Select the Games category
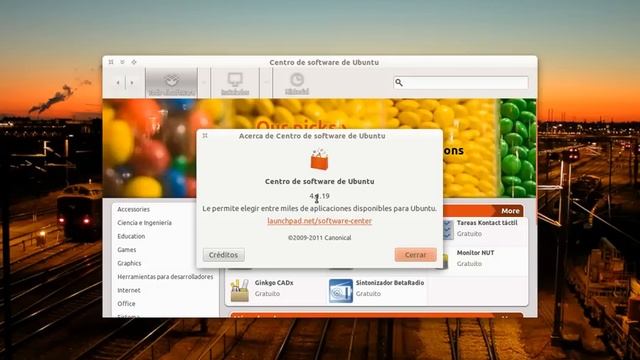Screen dimensions: 640x360 (x=127, y=250)
